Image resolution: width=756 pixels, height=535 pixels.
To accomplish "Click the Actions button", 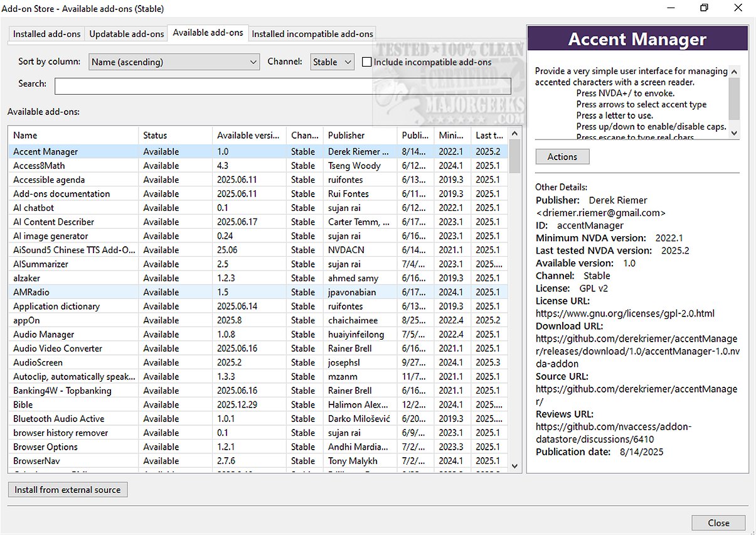I will 562,157.
